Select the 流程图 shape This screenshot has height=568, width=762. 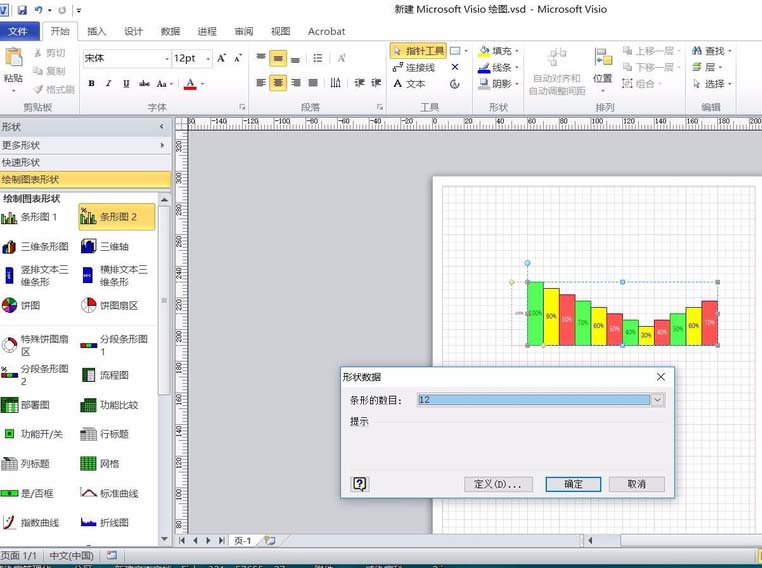coord(105,375)
